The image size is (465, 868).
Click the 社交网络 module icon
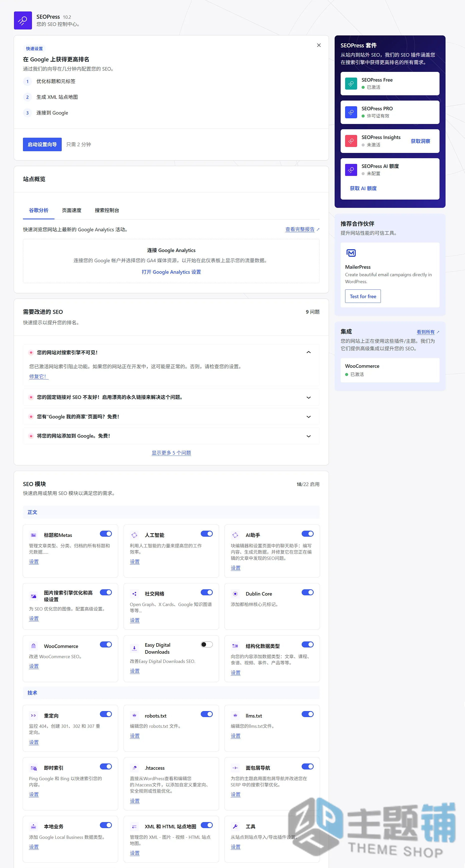[134, 594]
